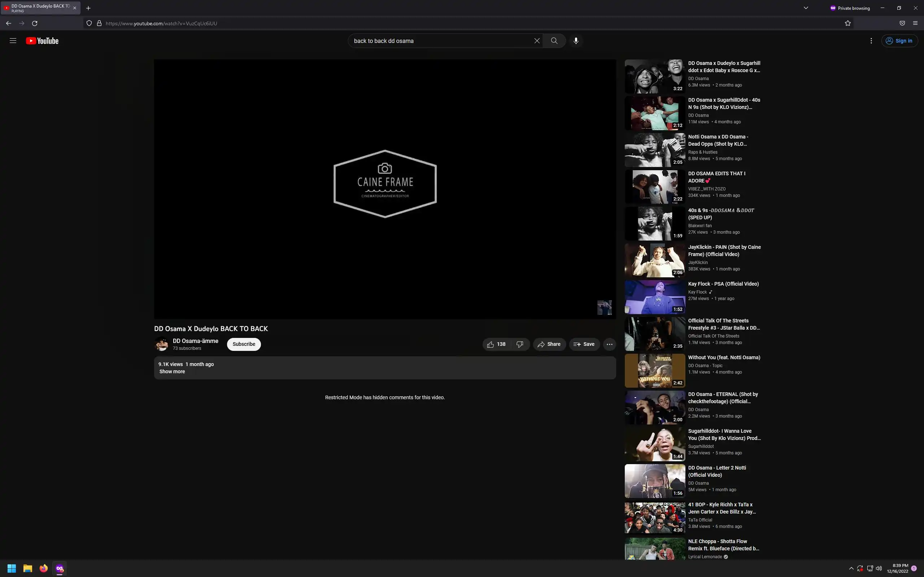Start voice search with microphone icon
Image resolution: width=924 pixels, height=577 pixels.
pyautogui.click(x=576, y=41)
